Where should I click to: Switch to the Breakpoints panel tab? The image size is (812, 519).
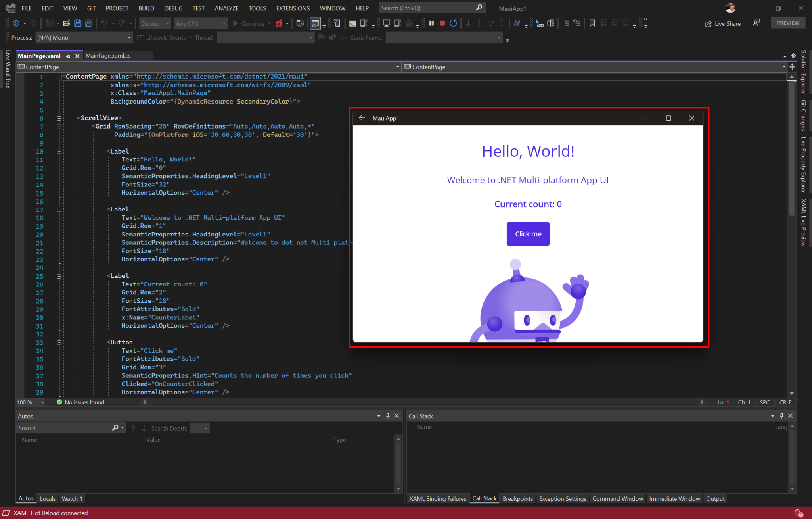517,498
